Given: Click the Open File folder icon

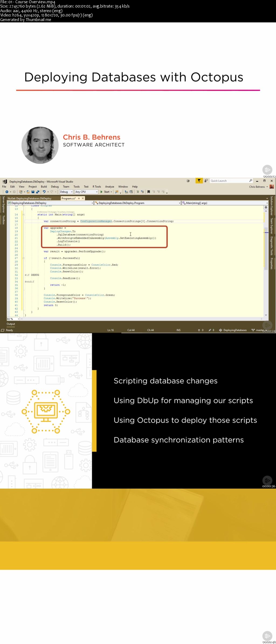Looking at the screenshot, I should [28, 192].
